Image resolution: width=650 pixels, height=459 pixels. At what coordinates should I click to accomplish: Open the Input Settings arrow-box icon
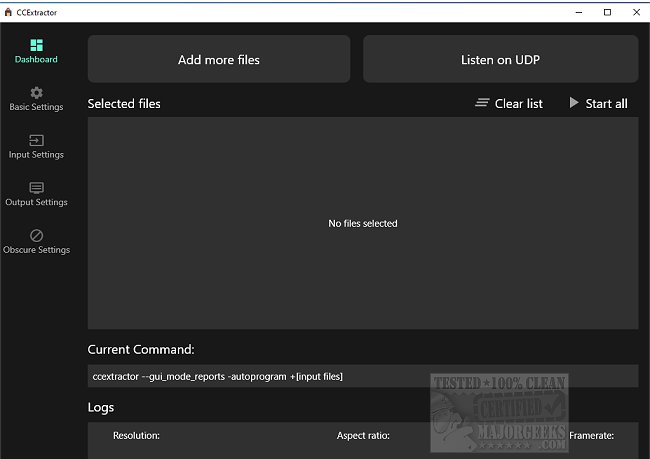point(36,141)
